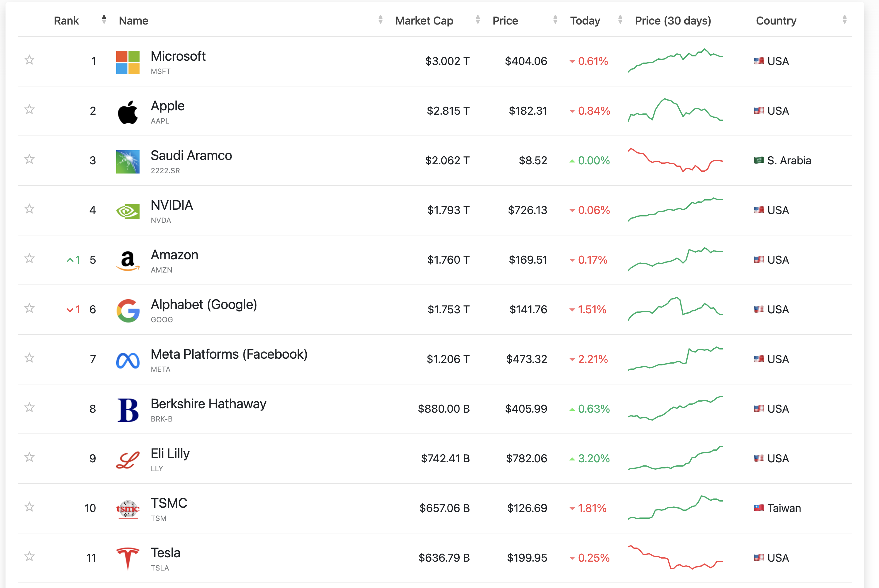Viewport: 879px width, 588px height.
Task: Click the Rank column header
Action: (x=67, y=21)
